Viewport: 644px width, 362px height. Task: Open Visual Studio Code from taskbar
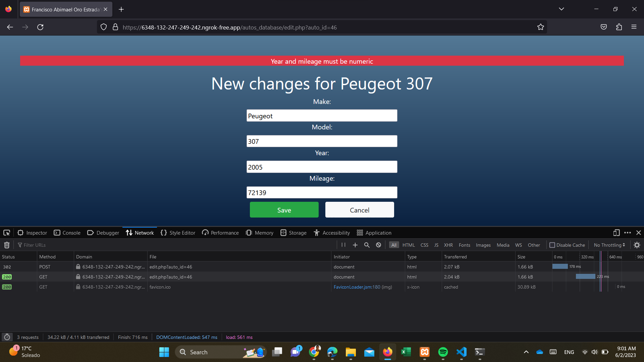(462, 352)
